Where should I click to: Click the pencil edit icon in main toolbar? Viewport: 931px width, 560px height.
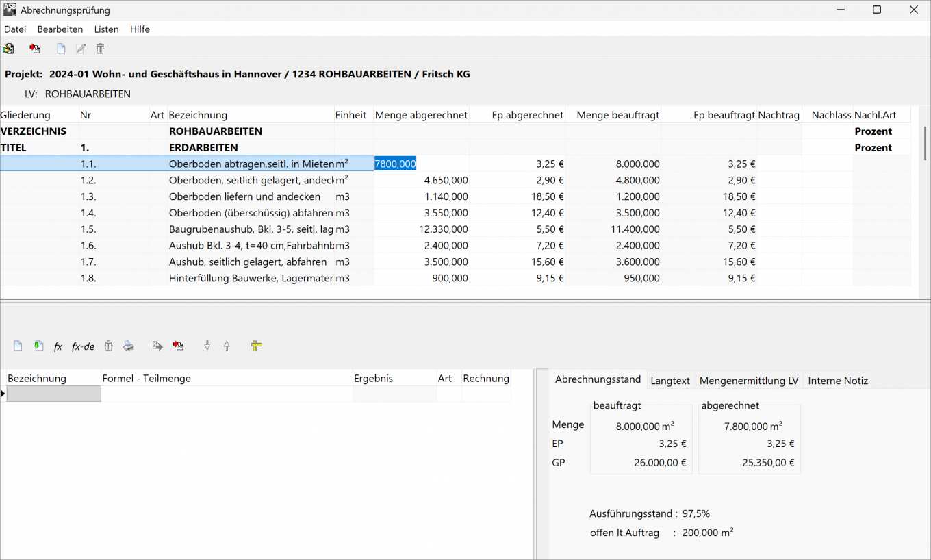tap(81, 49)
